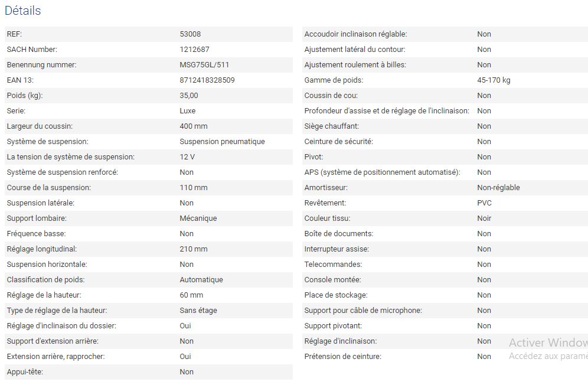The image size is (588, 385).
Task: Click the Couleur tissu value Noir
Action: (484, 218)
